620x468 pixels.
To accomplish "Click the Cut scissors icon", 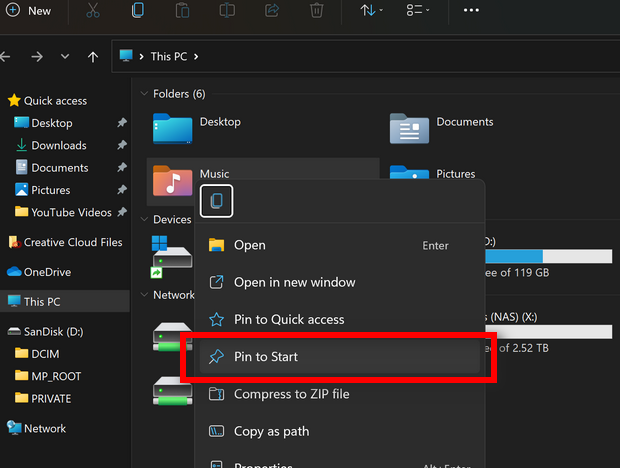I will [x=93, y=11].
